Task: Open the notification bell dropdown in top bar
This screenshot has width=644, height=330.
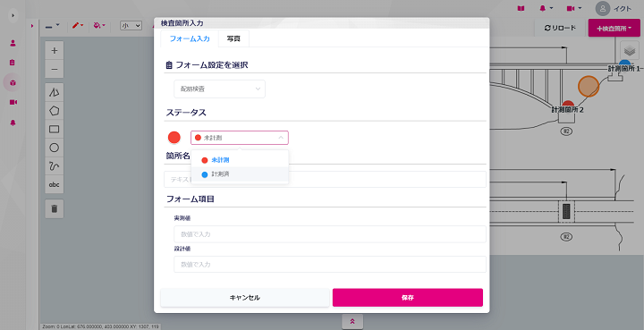Action: click(x=546, y=8)
